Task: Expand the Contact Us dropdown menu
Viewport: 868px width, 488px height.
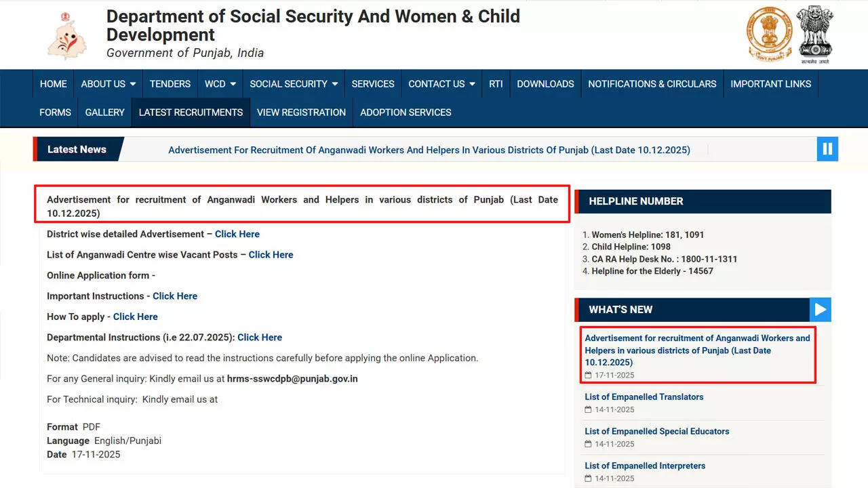Action: coord(441,84)
